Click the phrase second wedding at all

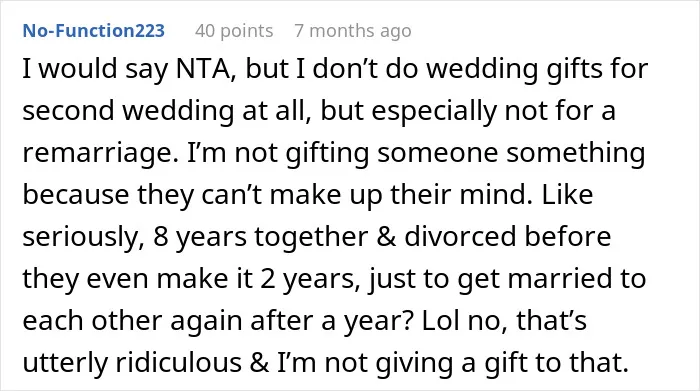(167, 110)
